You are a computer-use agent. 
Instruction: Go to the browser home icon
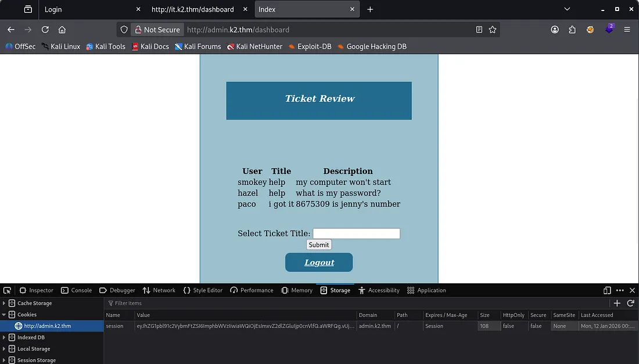coord(62,30)
